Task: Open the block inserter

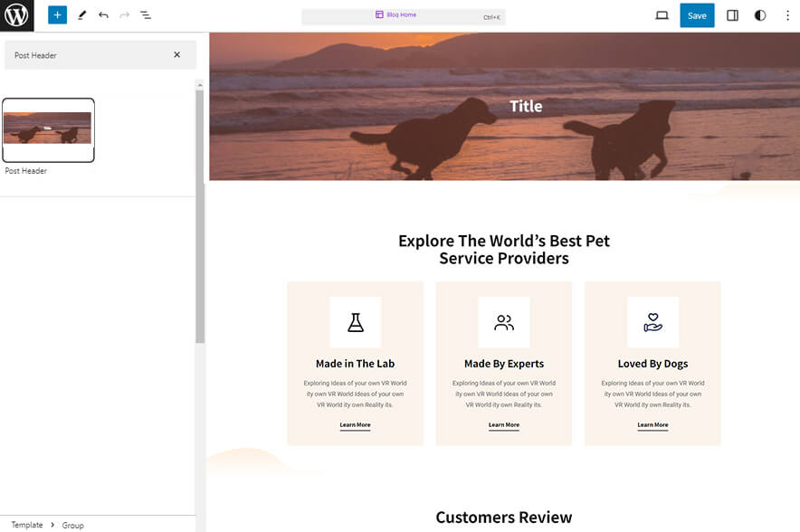Action: tap(56, 14)
